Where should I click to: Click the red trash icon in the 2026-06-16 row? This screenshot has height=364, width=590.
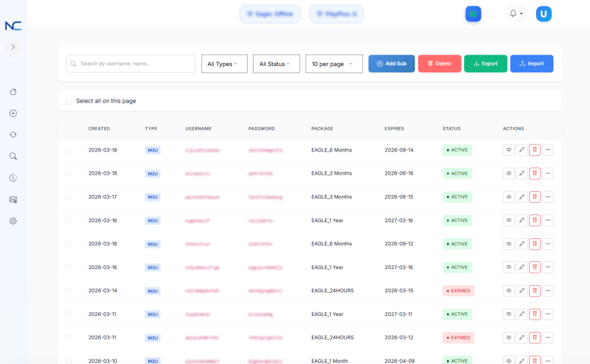tap(534, 173)
